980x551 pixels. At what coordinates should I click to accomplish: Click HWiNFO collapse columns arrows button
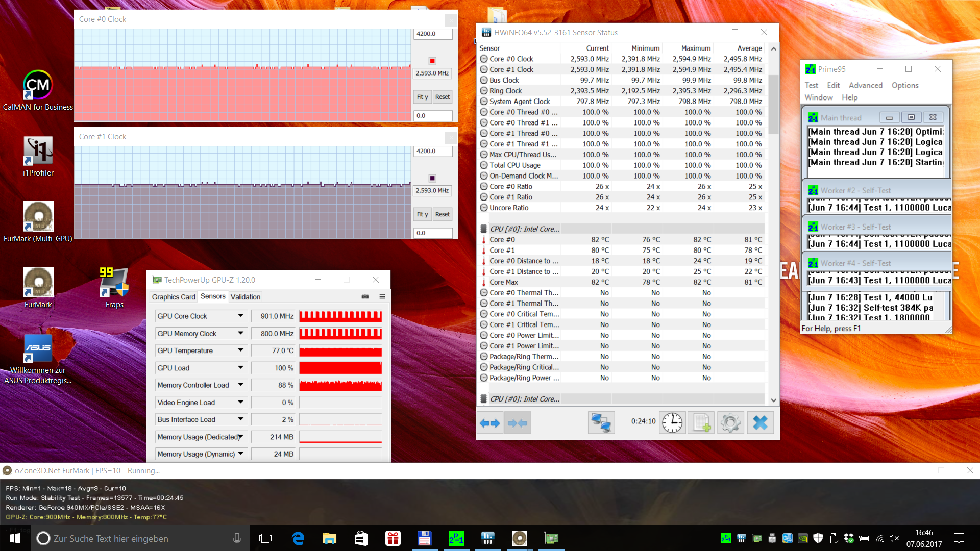point(518,423)
